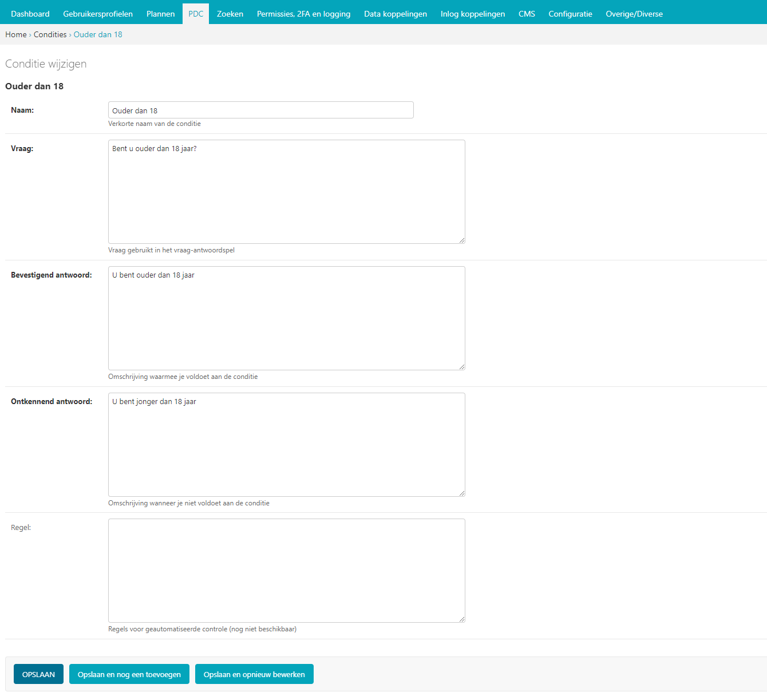The height and width of the screenshot is (700, 767).
Task: Open the Dashboard menu item
Action: coord(30,14)
